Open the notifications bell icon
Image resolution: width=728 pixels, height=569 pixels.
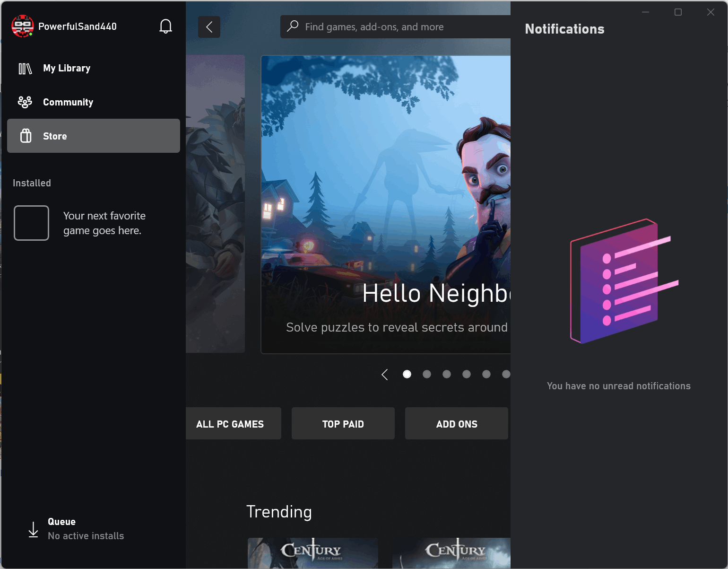[x=165, y=26]
